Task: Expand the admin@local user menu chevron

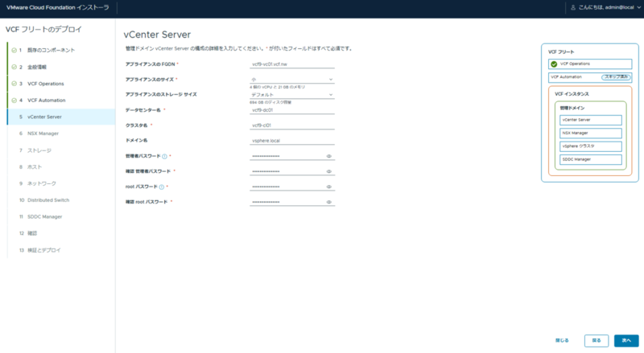Action: (638, 7)
